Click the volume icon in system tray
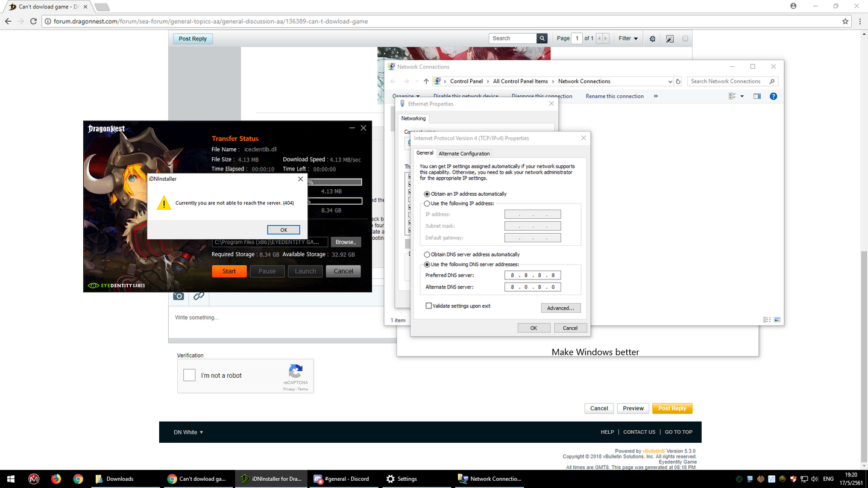 coord(814,479)
